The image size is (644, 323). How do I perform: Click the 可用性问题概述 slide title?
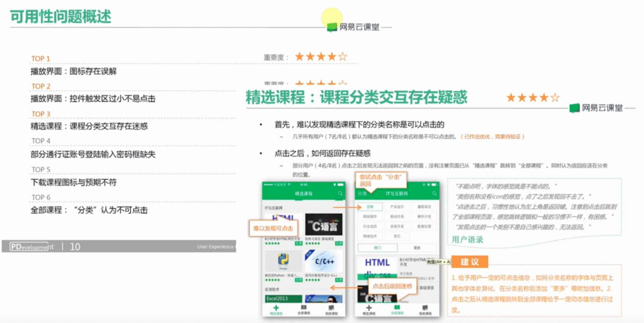[61, 17]
